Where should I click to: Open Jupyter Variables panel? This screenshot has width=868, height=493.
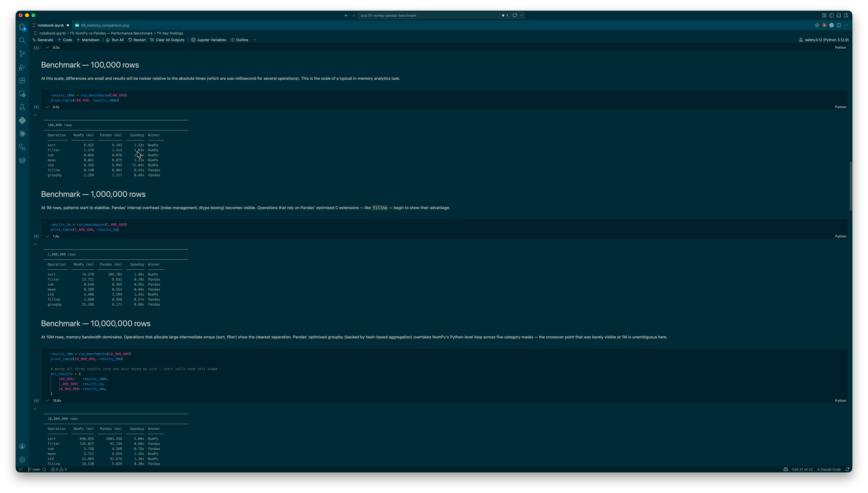tap(209, 40)
